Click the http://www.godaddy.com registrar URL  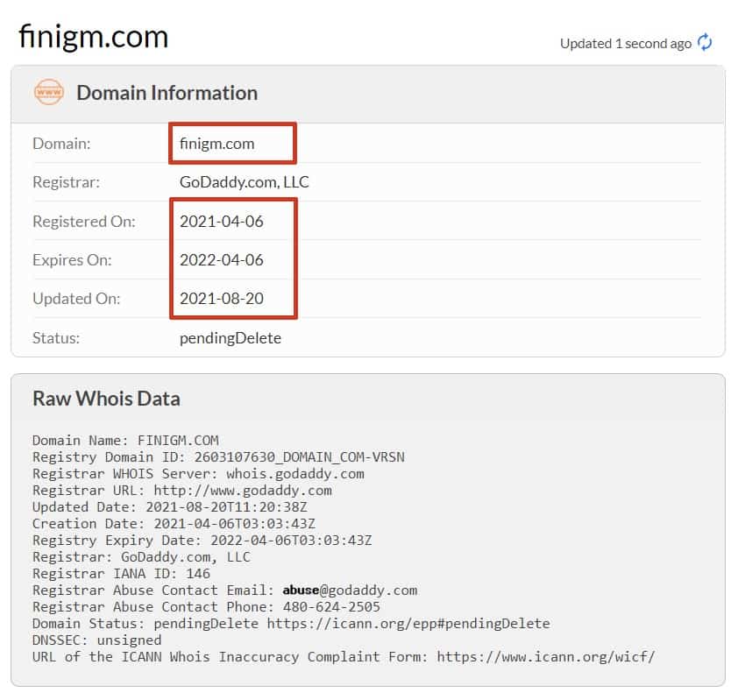tap(243, 491)
